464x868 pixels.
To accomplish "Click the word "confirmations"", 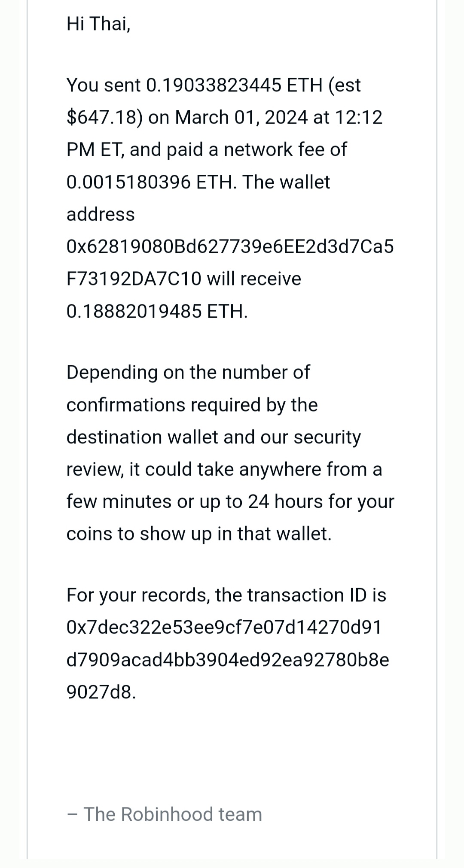I will click(x=126, y=405).
